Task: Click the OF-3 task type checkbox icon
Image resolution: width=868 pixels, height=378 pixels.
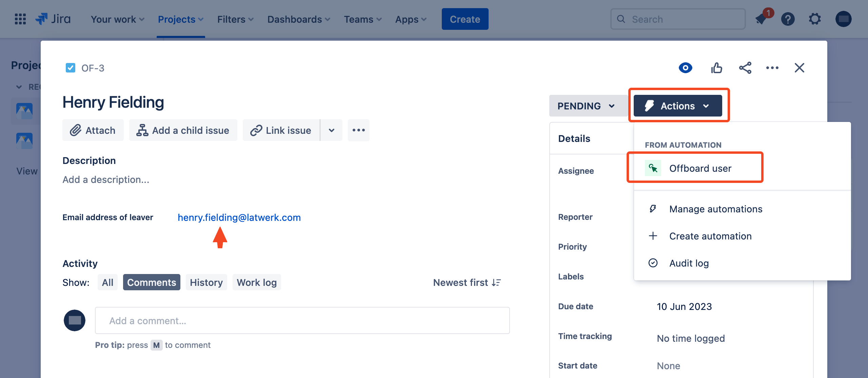Action: [x=70, y=68]
